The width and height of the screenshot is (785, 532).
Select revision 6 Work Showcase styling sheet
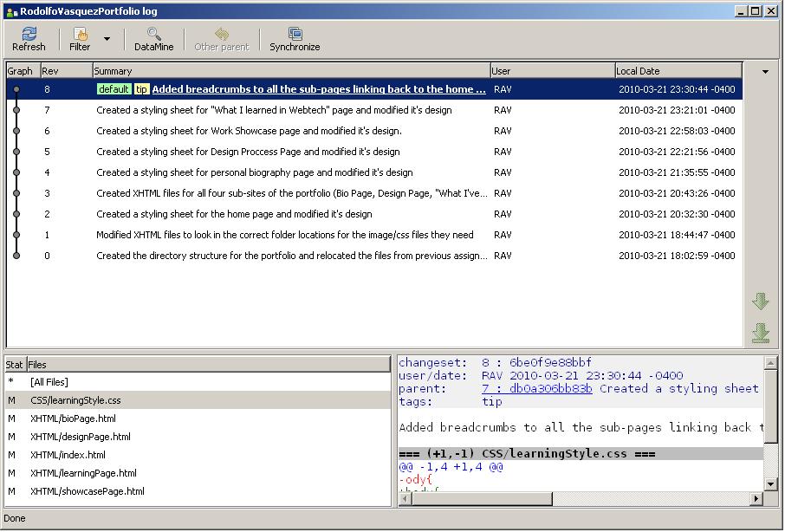coord(374,131)
